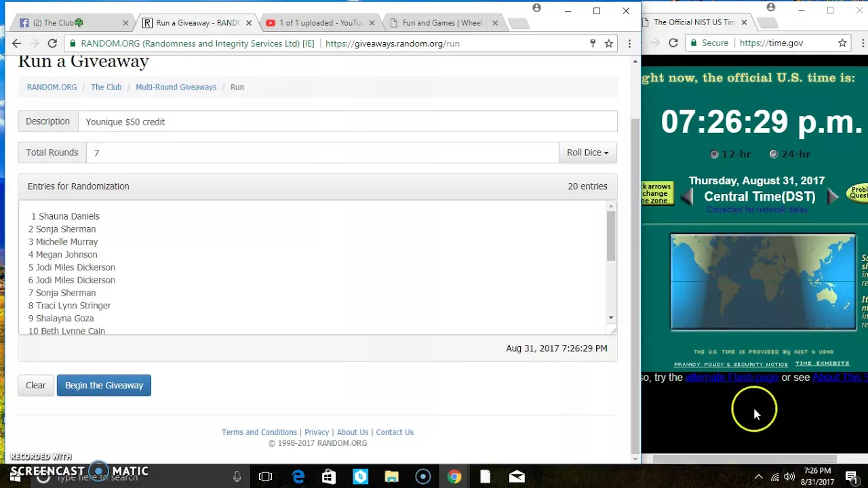Click right arrow to change time zone
868x488 pixels.
[833, 197]
